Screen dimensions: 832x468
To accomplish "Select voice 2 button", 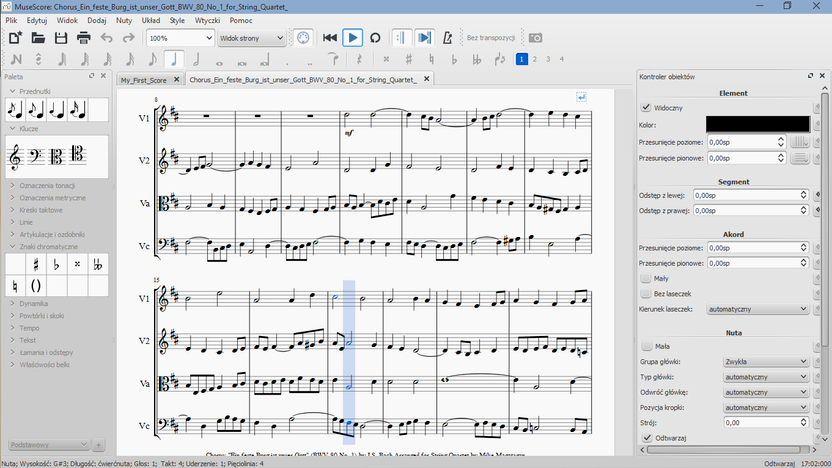I will [535, 59].
